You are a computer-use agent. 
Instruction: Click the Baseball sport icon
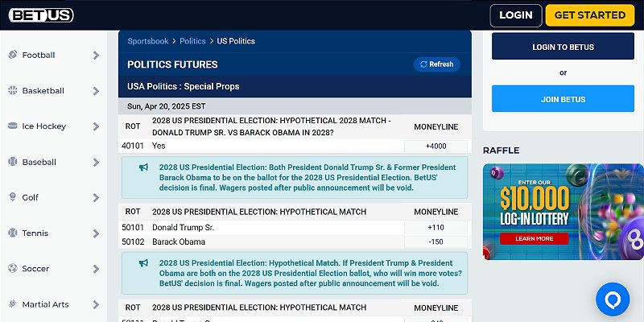(12, 162)
